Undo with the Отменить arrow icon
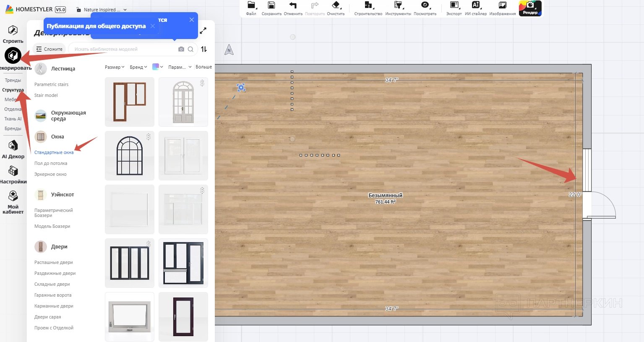Screen dimensions: 644x342 point(293,5)
